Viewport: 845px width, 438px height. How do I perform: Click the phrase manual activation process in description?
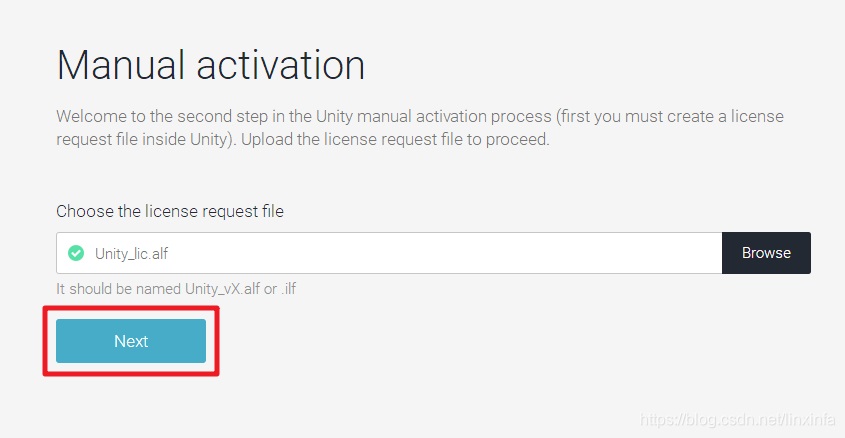(454, 116)
